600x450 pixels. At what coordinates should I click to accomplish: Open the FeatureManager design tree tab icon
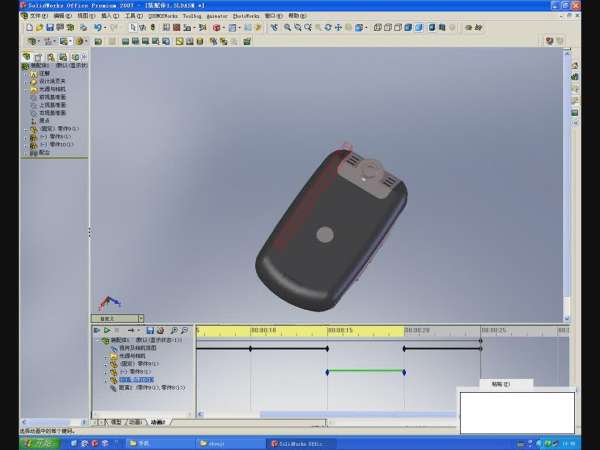[x=28, y=57]
